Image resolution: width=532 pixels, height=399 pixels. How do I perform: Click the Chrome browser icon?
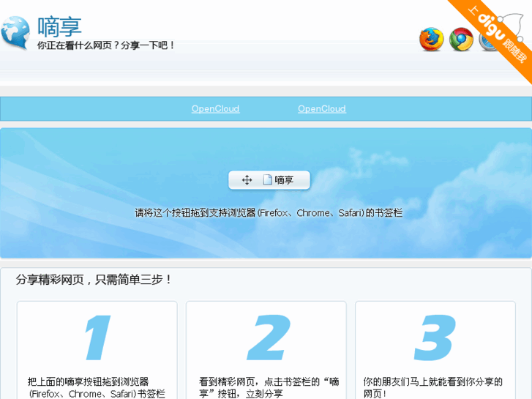(x=461, y=40)
